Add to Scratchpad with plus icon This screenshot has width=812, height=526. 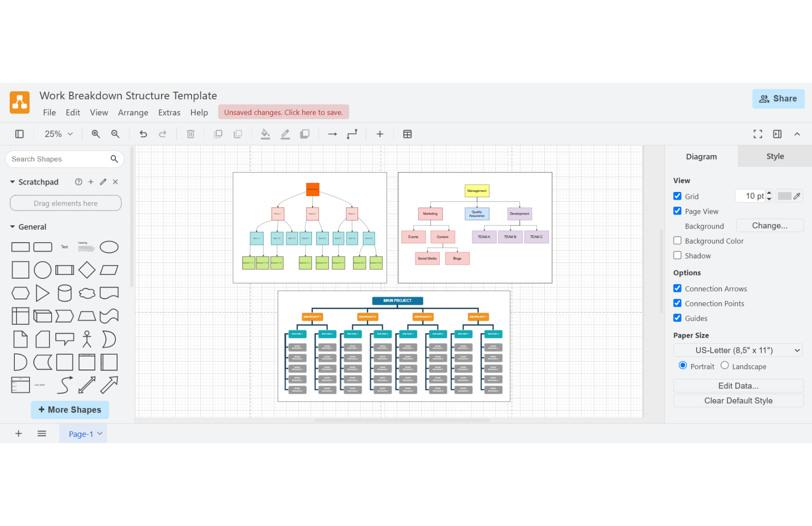point(91,182)
